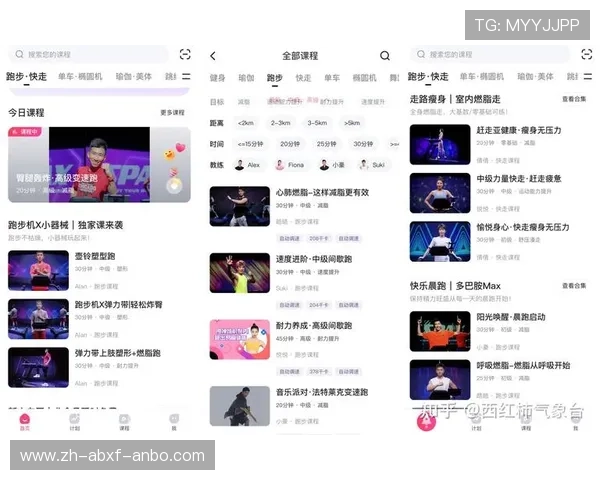Viewport: 600px width, 480px height.
Task: Tap the pink home circle icon on the right screen
Action: 426,421
